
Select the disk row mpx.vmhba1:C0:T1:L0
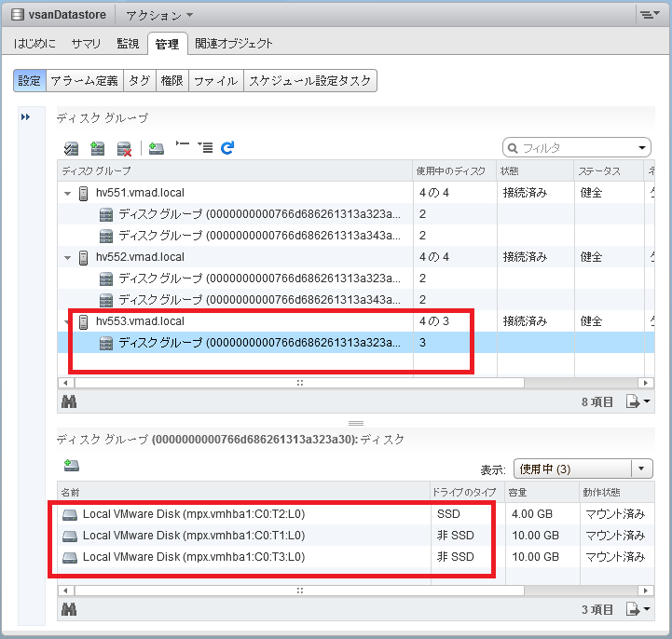point(356,536)
